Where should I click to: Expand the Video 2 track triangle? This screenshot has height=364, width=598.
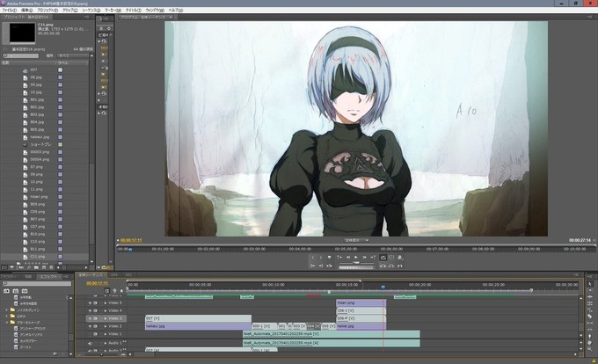[105, 325]
